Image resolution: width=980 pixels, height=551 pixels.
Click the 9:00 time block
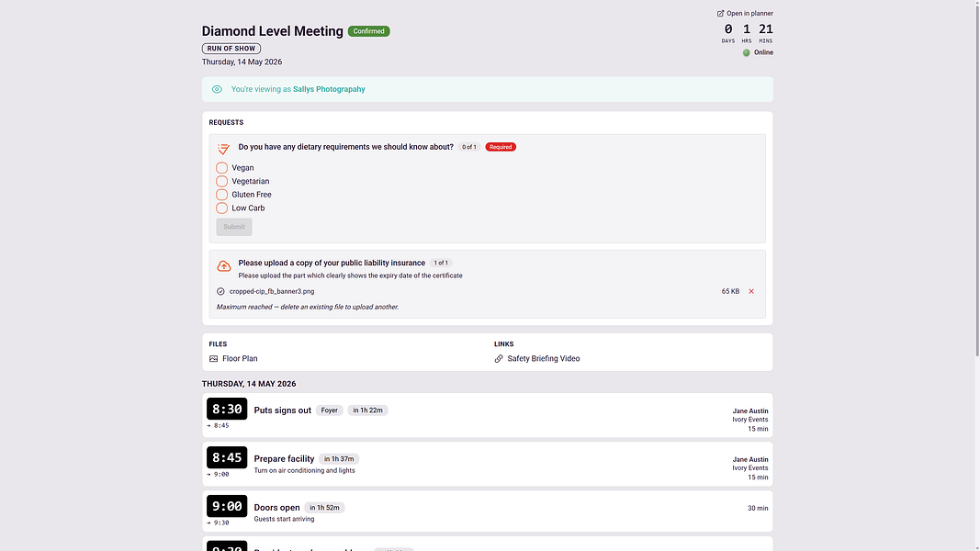click(227, 506)
